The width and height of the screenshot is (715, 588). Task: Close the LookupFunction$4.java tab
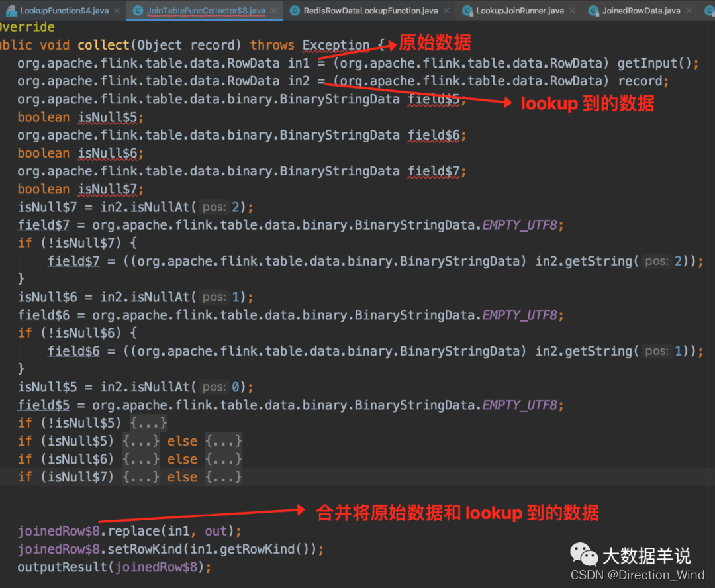click(116, 11)
